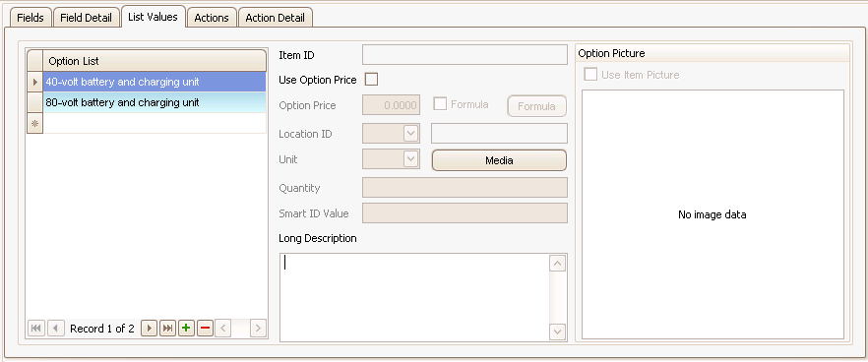
Task: Open the Location ID dropdown
Action: point(410,134)
